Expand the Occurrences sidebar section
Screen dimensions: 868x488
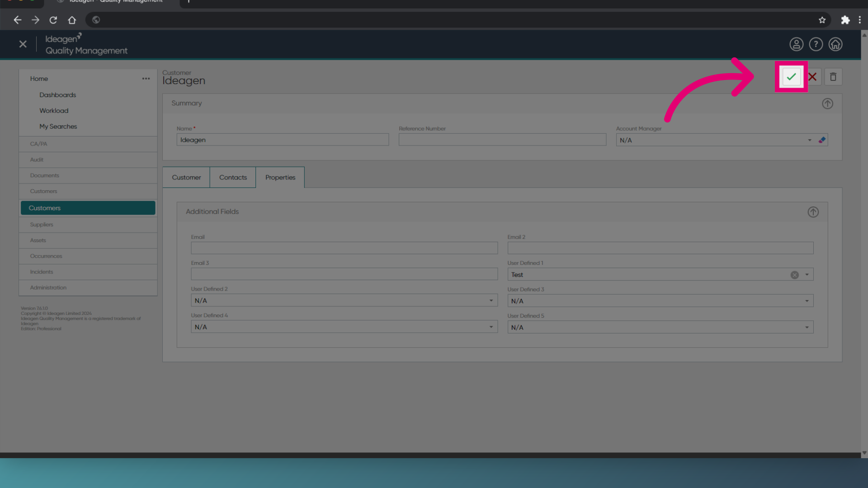tap(88, 256)
